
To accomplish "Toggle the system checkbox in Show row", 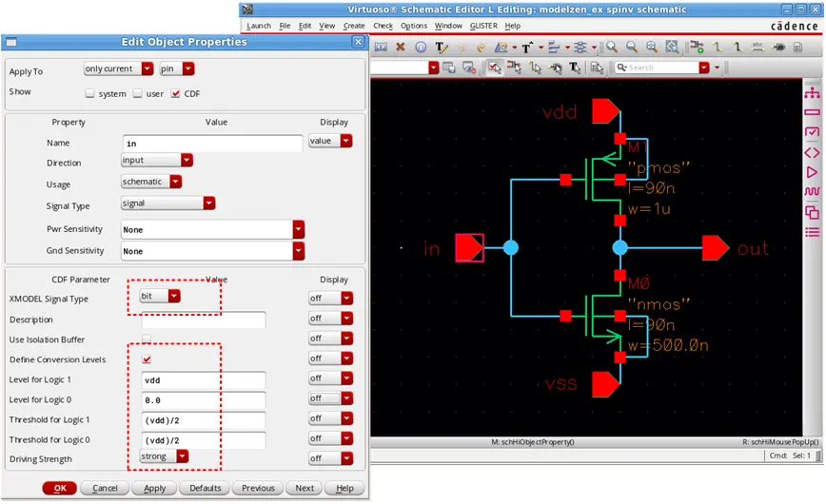I will point(90,93).
